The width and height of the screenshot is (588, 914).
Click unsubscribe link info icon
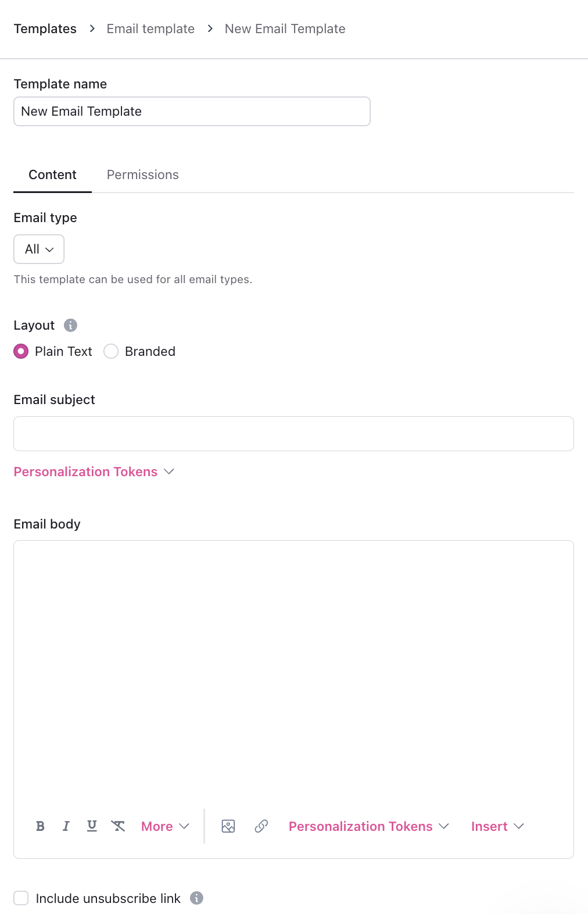(197, 898)
